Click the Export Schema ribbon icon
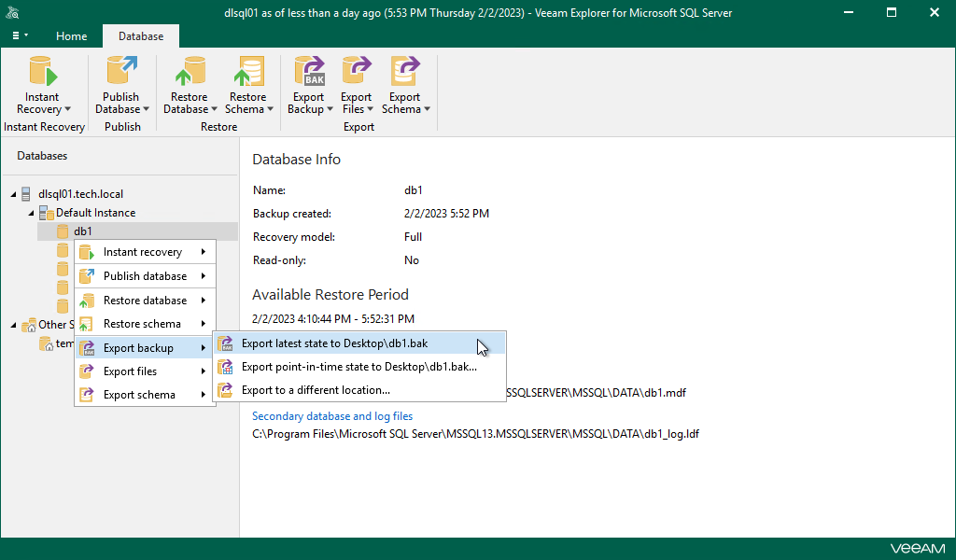The image size is (956, 560). (405, 71)
